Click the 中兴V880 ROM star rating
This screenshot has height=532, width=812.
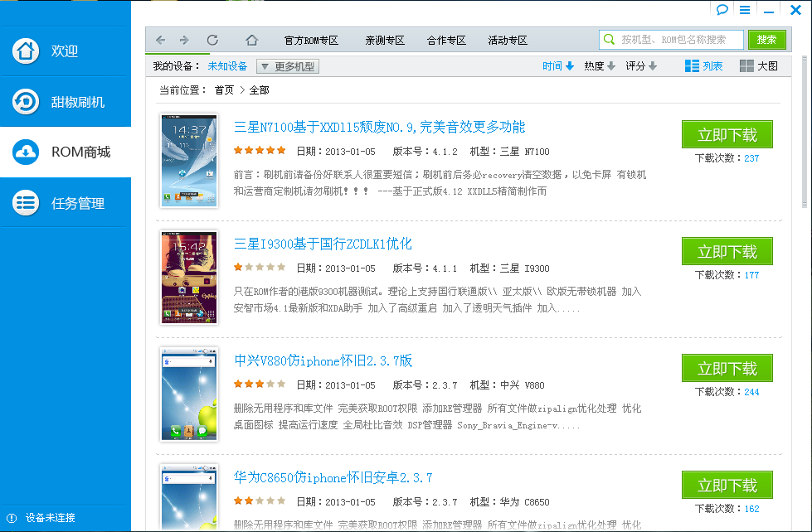pyautogui.click(x=260, y=384)
